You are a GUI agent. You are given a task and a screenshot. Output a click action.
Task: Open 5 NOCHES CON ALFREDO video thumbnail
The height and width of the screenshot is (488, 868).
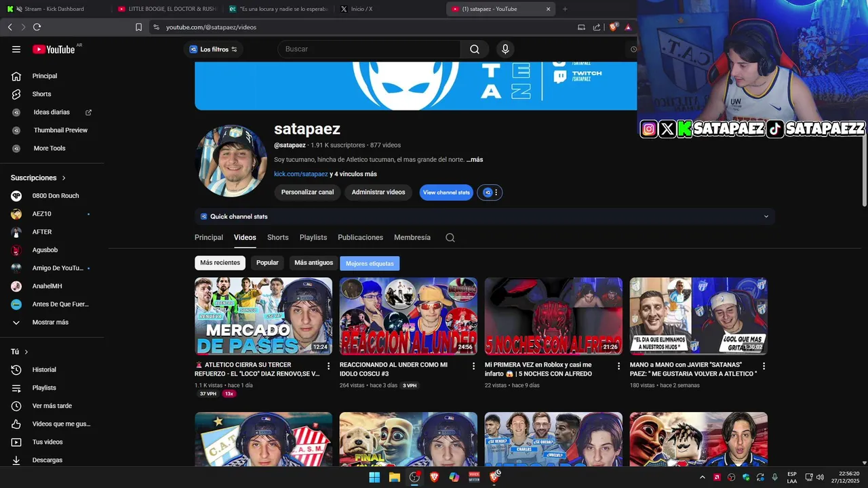553,316
